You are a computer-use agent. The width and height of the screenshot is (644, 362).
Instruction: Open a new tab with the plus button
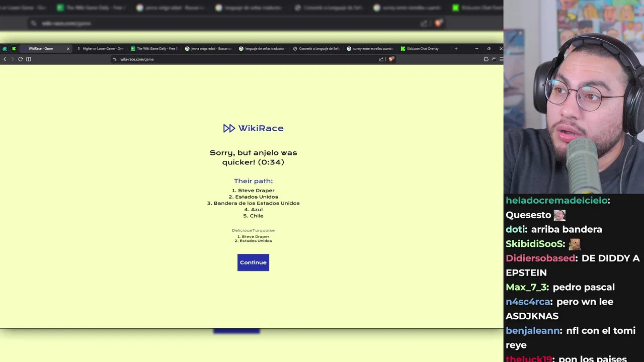point(456,49)
